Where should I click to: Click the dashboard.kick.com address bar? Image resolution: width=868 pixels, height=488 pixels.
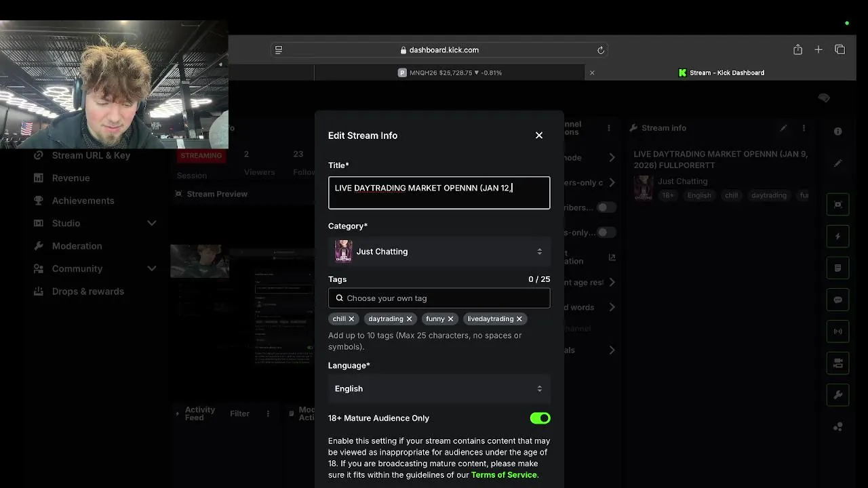tap(439, 50)
